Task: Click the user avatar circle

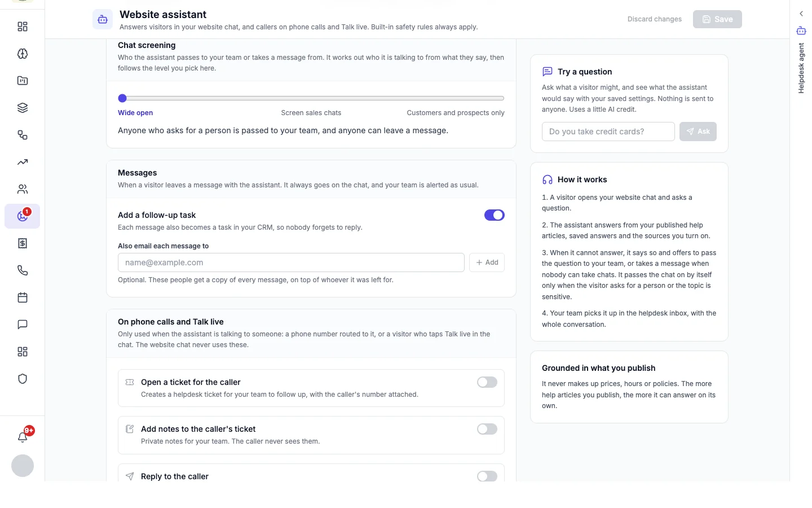Action: point(23,466)
